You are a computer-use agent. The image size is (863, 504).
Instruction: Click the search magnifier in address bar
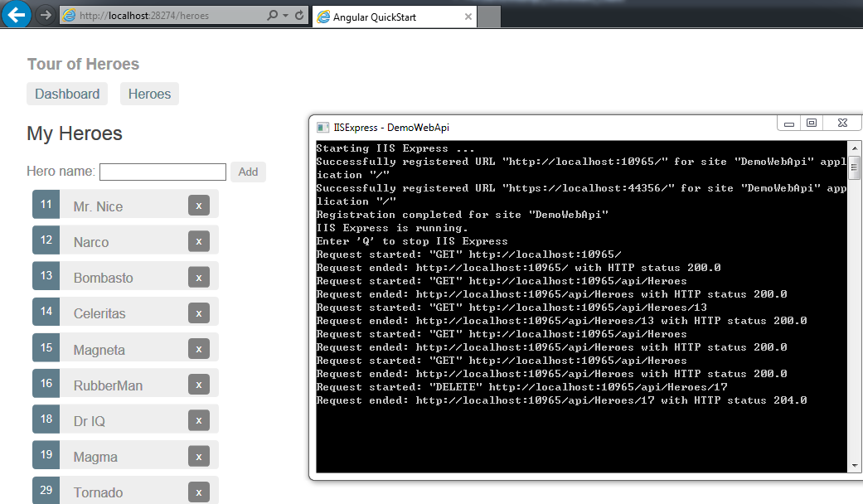coord(272,16)
